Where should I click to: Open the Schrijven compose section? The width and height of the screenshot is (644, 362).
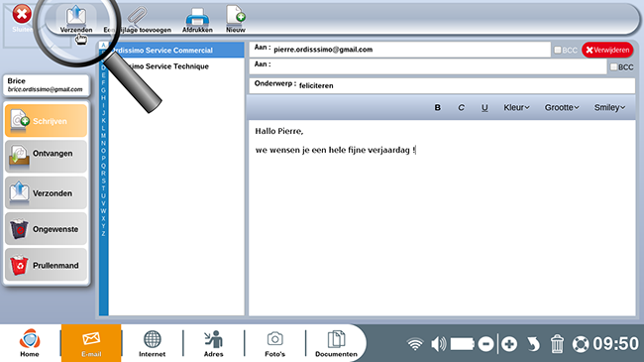click(x=46, y=121)
